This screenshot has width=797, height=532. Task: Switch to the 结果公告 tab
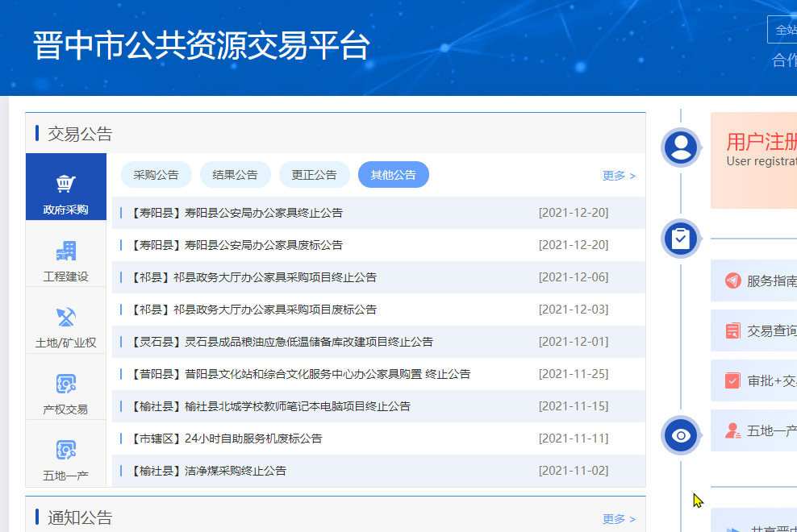point(235,175)
